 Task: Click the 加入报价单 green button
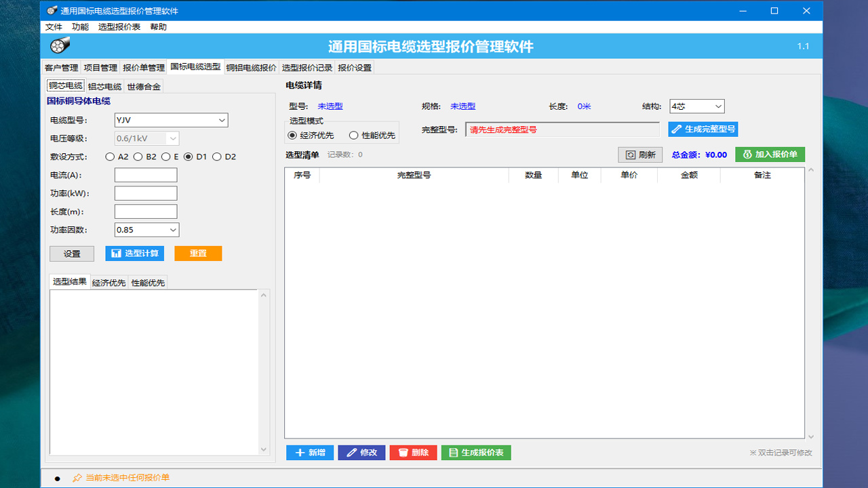coord(770,155)
